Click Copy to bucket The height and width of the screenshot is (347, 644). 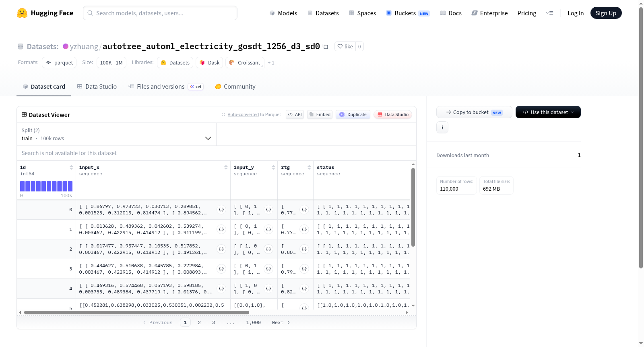pos(474,112)
